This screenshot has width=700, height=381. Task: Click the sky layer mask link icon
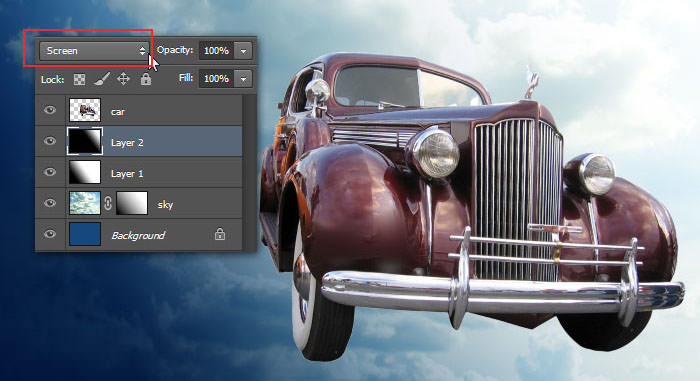coord(108,203)
